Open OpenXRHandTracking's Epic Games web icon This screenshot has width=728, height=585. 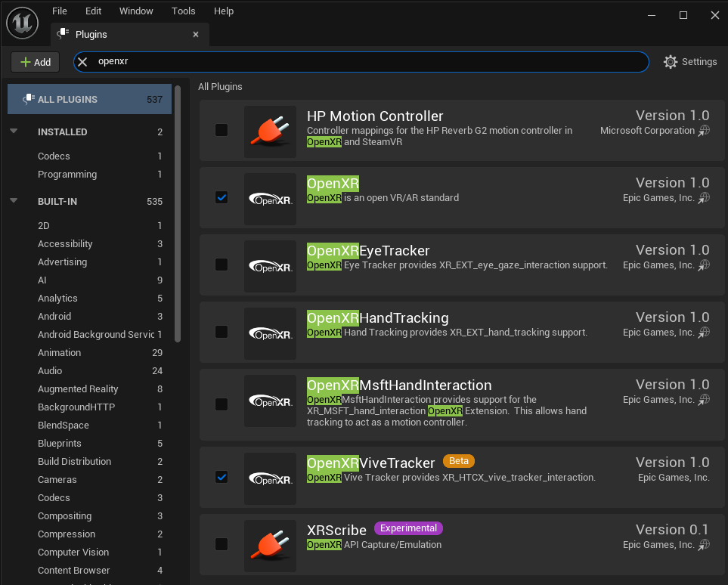[x=705, y=333]
